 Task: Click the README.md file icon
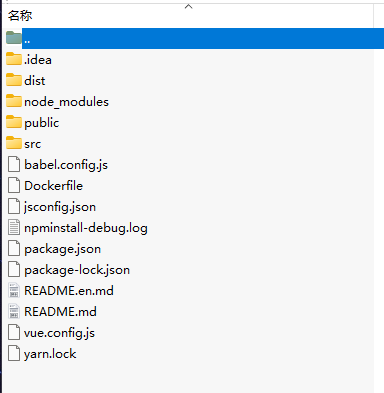coord(14,311)
